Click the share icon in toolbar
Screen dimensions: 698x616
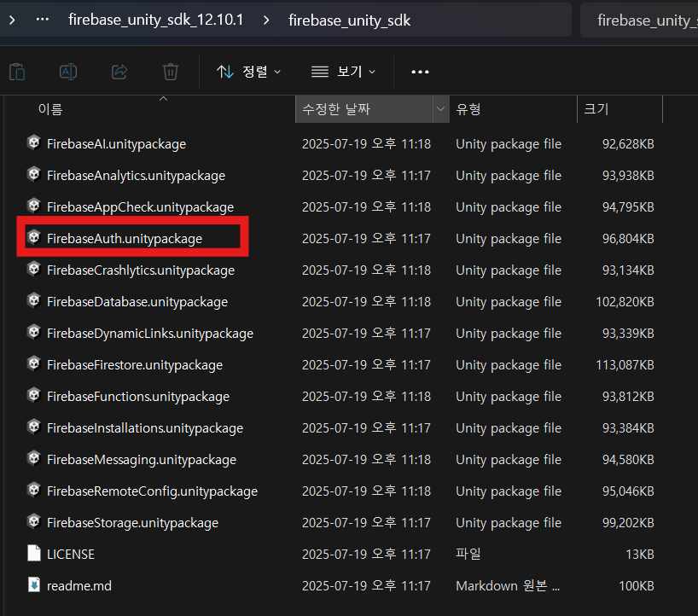tap(119, 72)
